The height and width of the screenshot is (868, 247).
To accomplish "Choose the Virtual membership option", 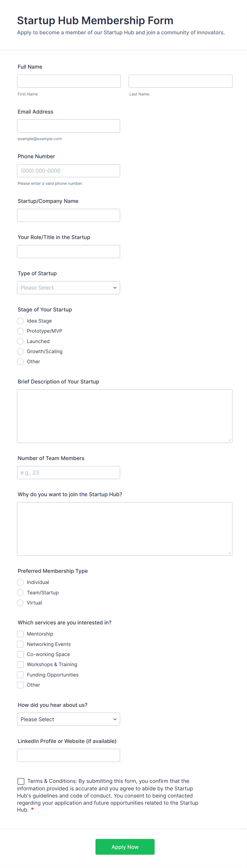I will 20,603.
